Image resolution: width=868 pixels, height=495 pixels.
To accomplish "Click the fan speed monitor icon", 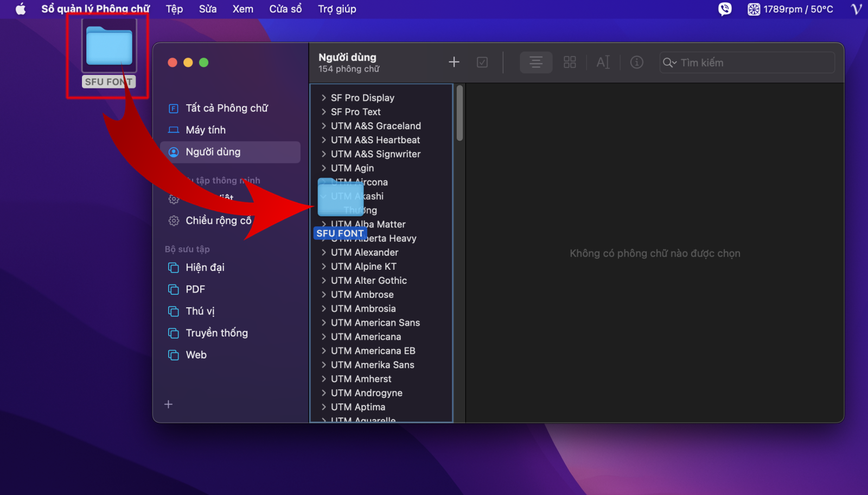I will coord(754,9).
